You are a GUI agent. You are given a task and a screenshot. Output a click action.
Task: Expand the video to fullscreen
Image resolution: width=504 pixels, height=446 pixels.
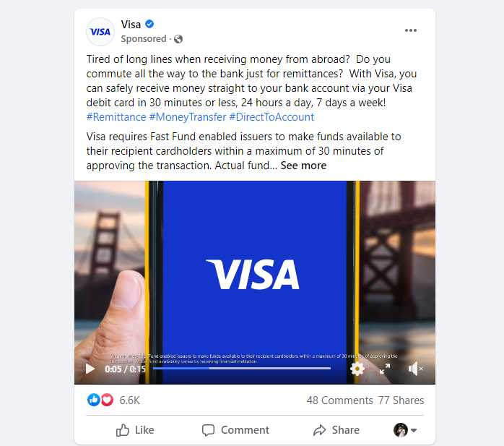385,369
